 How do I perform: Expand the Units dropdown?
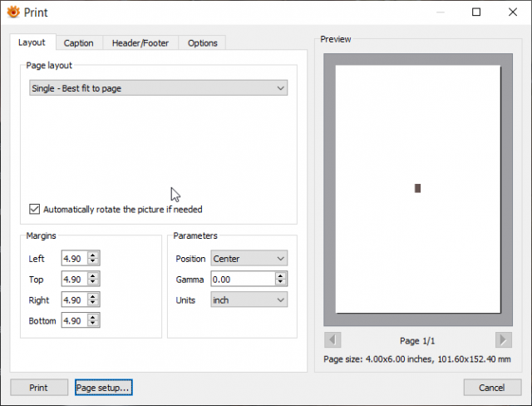[x=249, y=300]
